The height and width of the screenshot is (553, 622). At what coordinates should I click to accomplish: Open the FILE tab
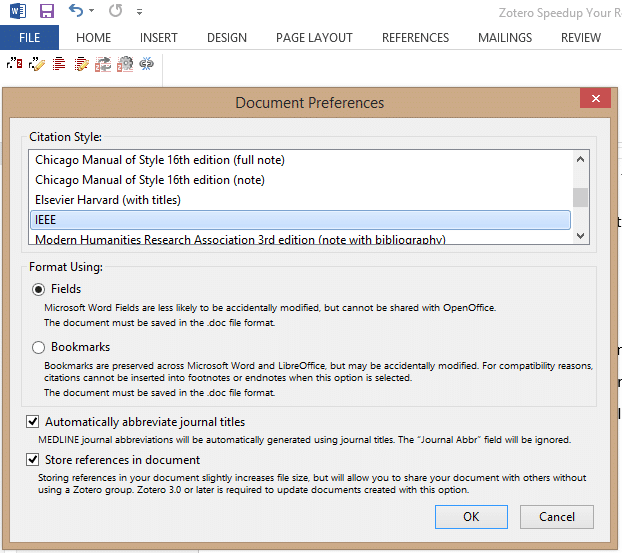coord(29,37)
